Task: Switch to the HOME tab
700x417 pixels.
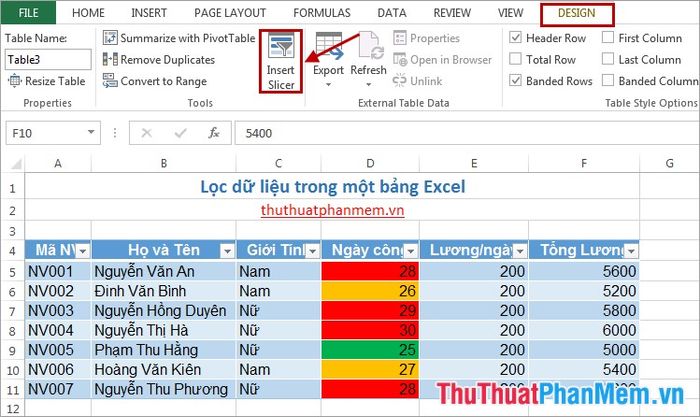Action: point(88,13)
